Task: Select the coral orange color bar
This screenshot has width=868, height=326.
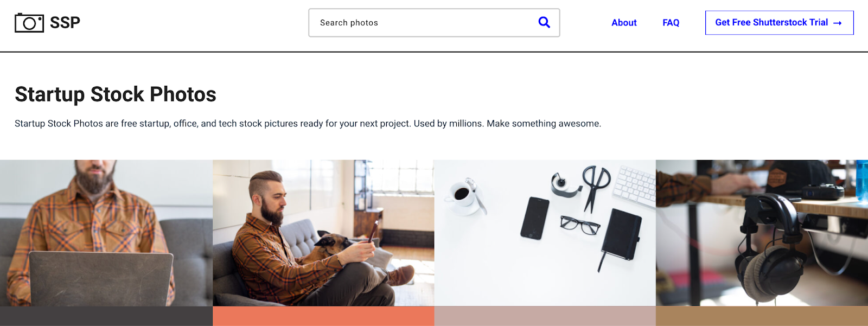Action: click(x=323, y=316)
